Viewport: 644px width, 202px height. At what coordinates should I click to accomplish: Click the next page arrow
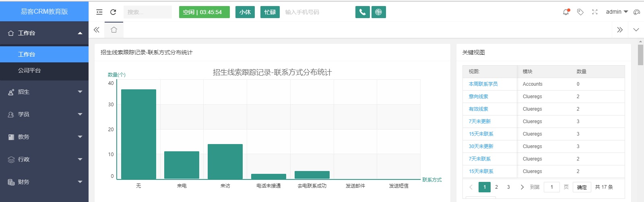[x=522, y=187]
